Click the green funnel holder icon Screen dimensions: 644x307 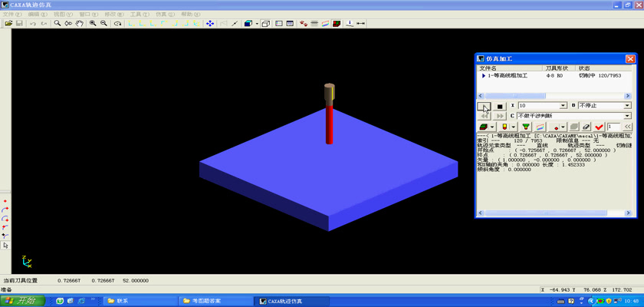526,127
